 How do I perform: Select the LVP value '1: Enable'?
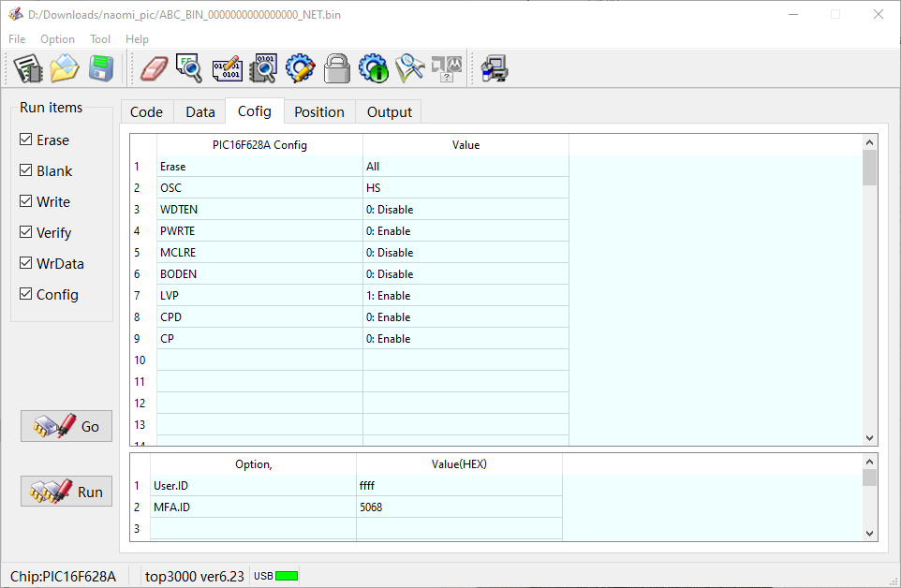point(465,296)
